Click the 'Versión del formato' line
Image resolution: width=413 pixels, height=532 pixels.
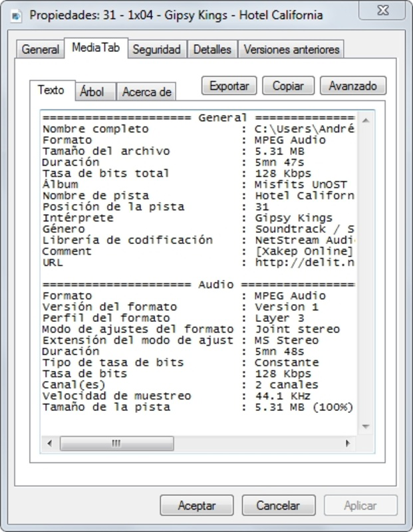pyautogui.click(x=180, y=307)
